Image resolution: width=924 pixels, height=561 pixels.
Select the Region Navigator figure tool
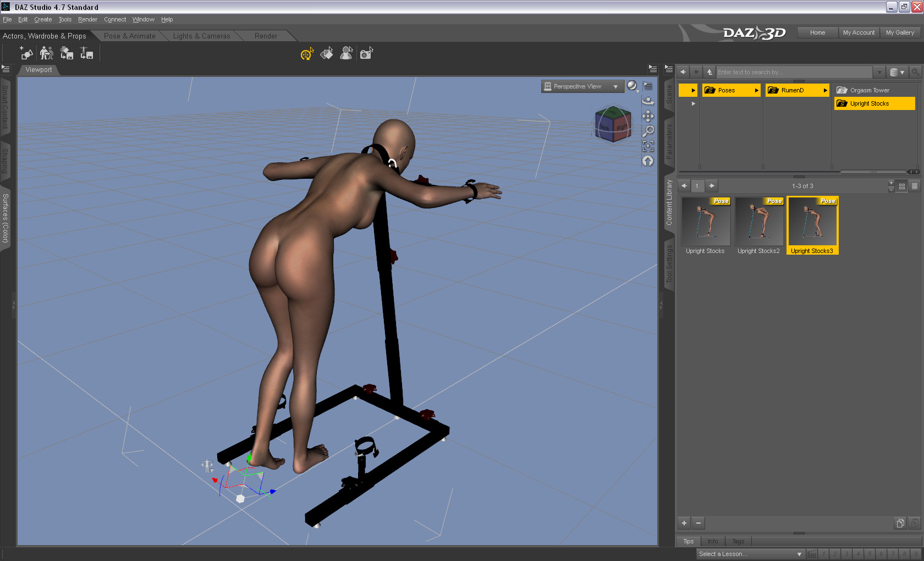coord(346,53)
